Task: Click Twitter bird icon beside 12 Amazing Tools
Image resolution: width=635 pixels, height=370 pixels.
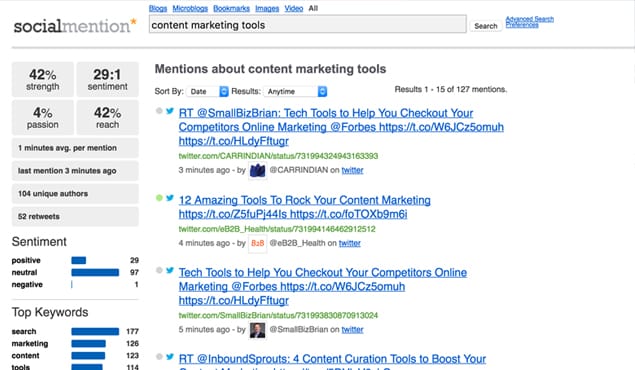Action: pyautogui.click(x=170, y=198)
